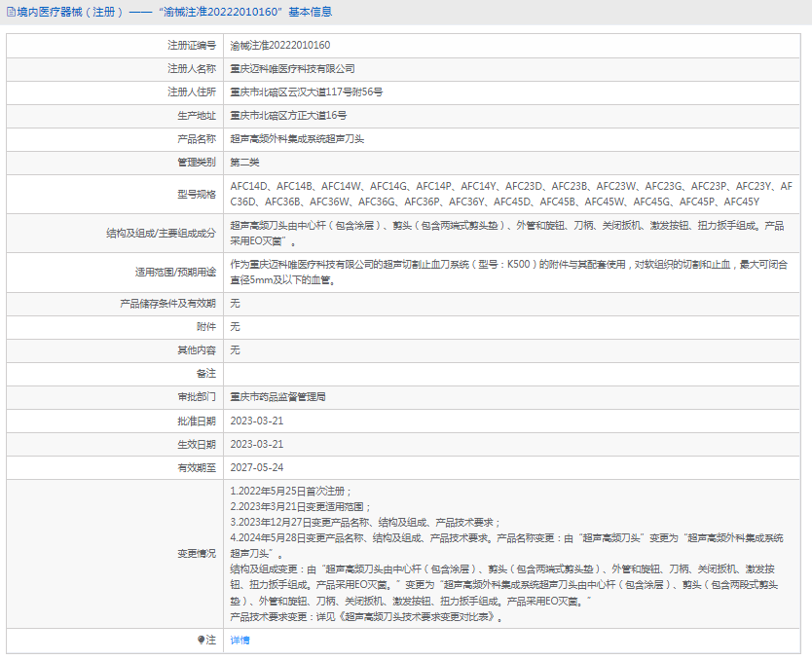Viewport: 812px width, 660px height.
Task: Select the 产品储存条件及有效期 label
Action: (167, 304)
